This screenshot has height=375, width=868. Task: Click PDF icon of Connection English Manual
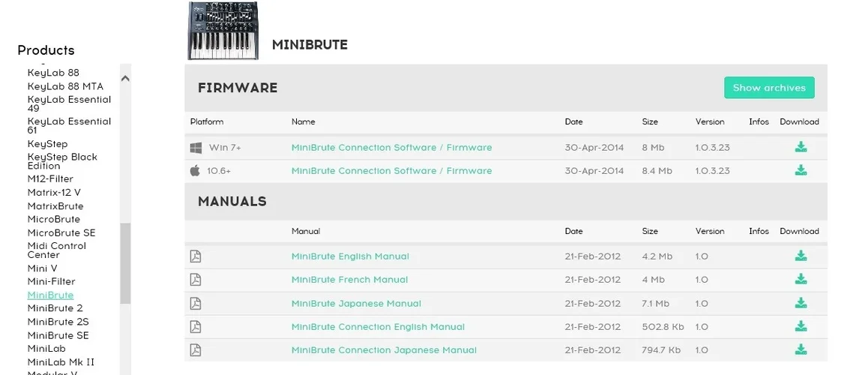196,327
